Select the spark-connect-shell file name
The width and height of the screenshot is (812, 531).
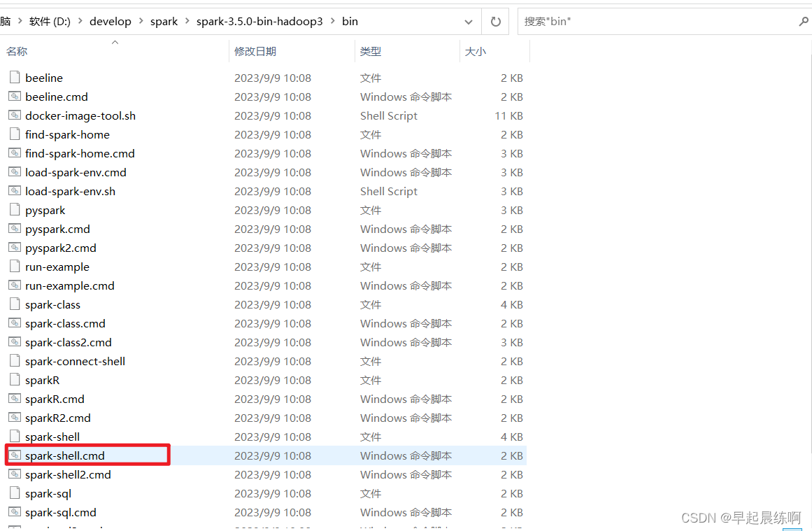click(x=75, y=361)
